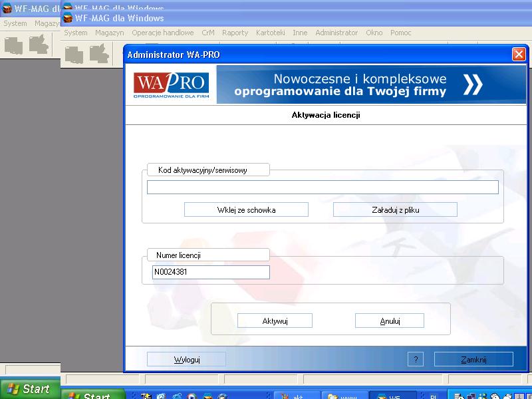This screenshot has height=399, width=532.
Task: Click the Kod aktywacyjny/serwisowy label
Action: (x=203, y=170)
